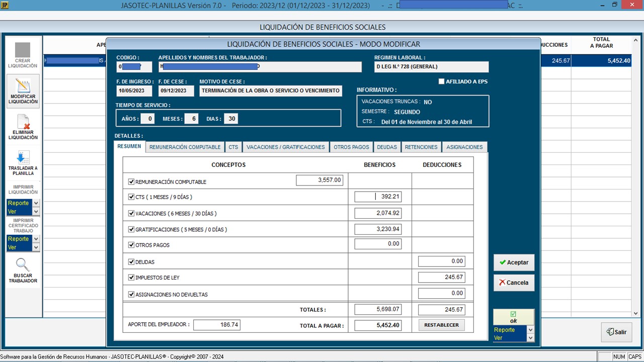Click the Aceptar button

tap(514, 262)
